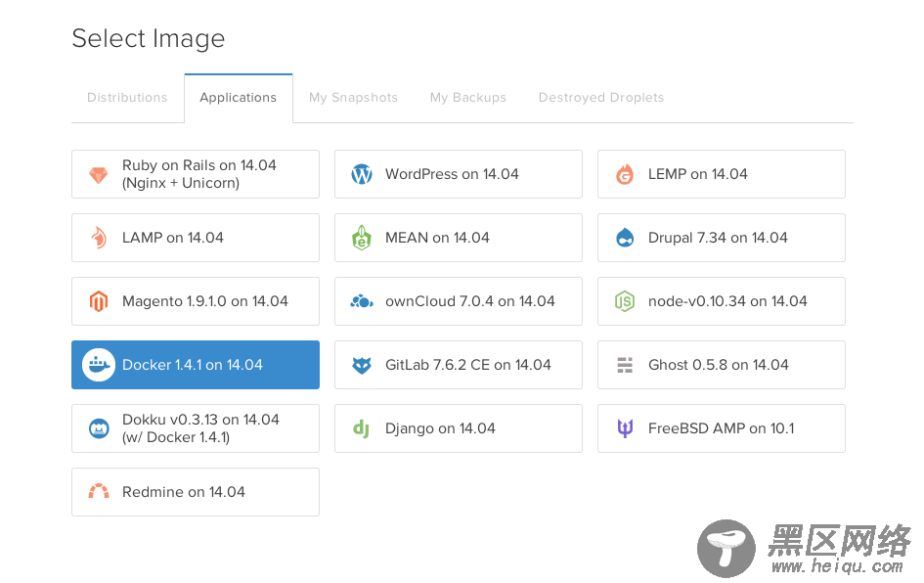Select the Applications tab
The image size is (924, 583).
(238, 98)
